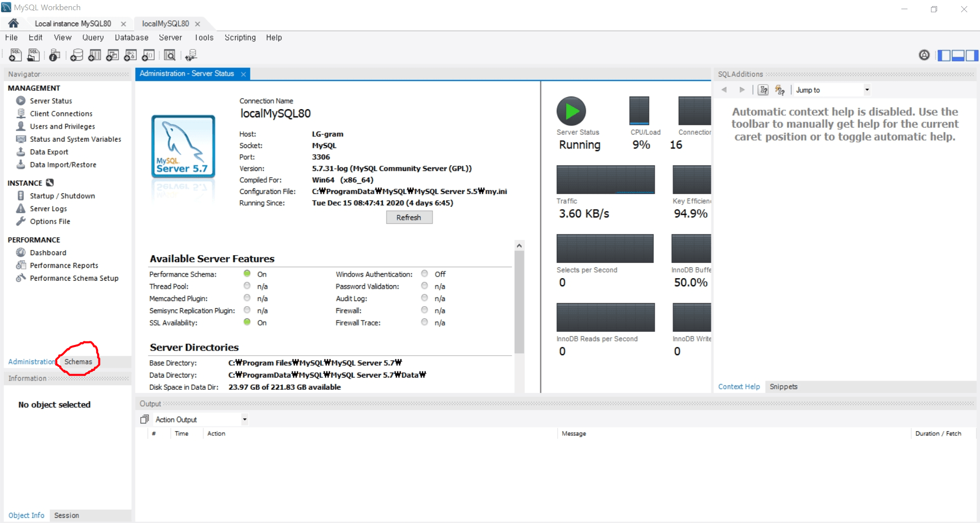This screenshot has height=523, width=980.
Task: Click the Selects per Second graph
Action: 605,248
